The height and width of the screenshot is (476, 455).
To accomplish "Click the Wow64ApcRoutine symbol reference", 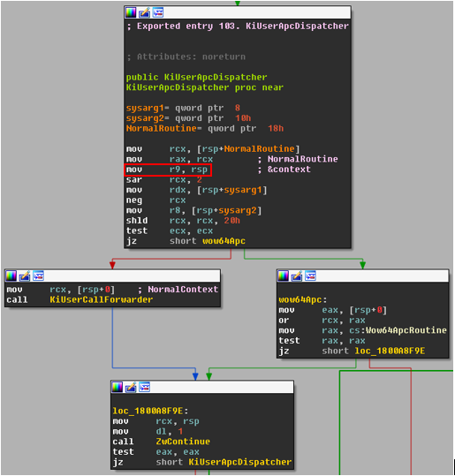I will (x=406, y=330).
